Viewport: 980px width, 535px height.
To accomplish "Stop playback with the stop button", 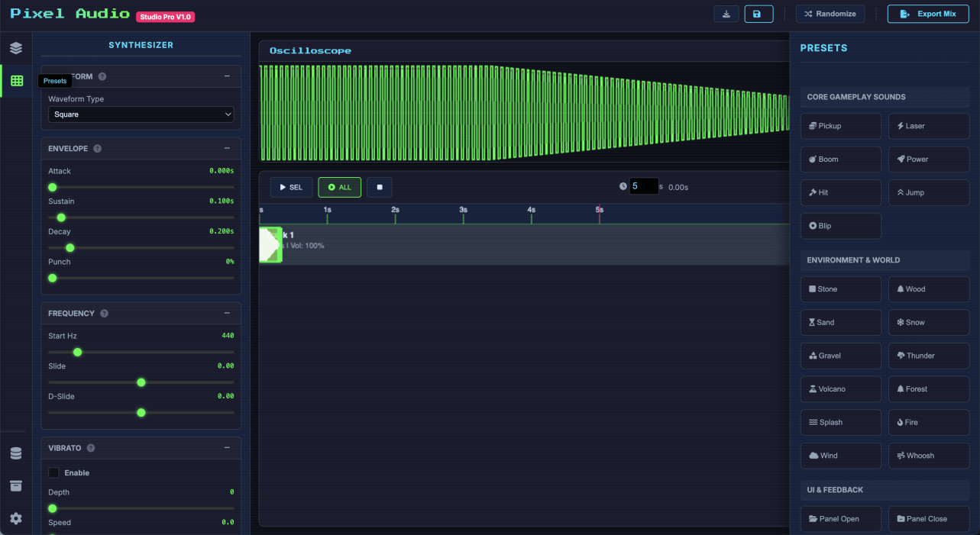I will (380, 187).
